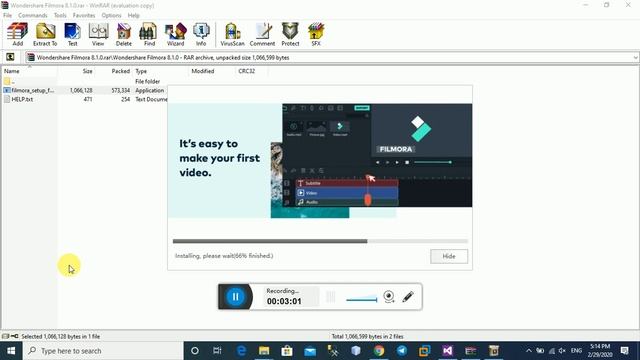
Task: Sort files by Size column
Action: click(76, 71)
